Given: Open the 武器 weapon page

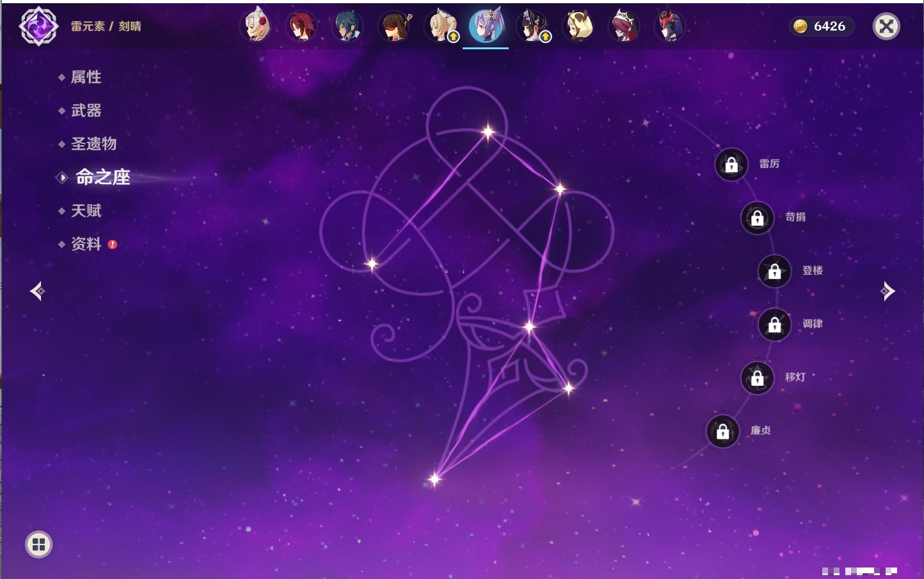Looking at the screenshot, I should point(86,111).
